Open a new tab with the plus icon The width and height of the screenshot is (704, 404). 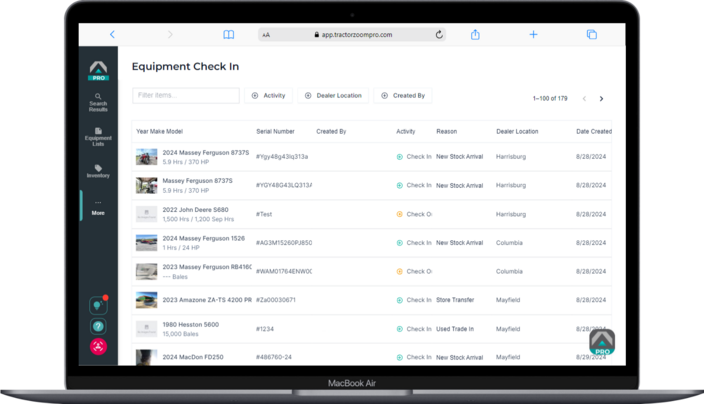pyautogui.click(x=533, y=35)
